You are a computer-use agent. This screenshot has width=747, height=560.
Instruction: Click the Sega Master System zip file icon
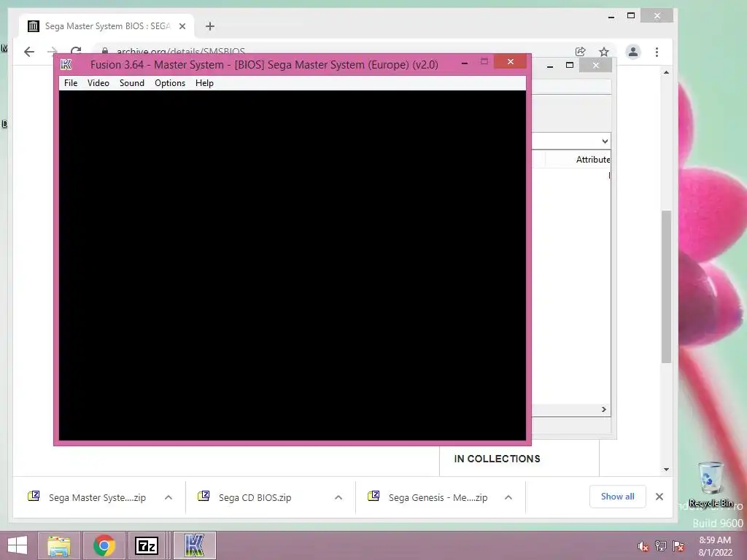pos(34,496)
